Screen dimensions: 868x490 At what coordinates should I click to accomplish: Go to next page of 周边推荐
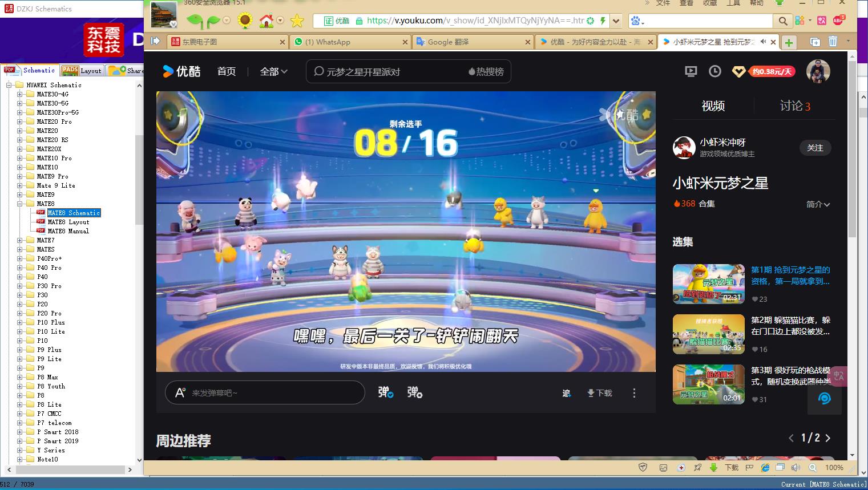coord(828,438)
